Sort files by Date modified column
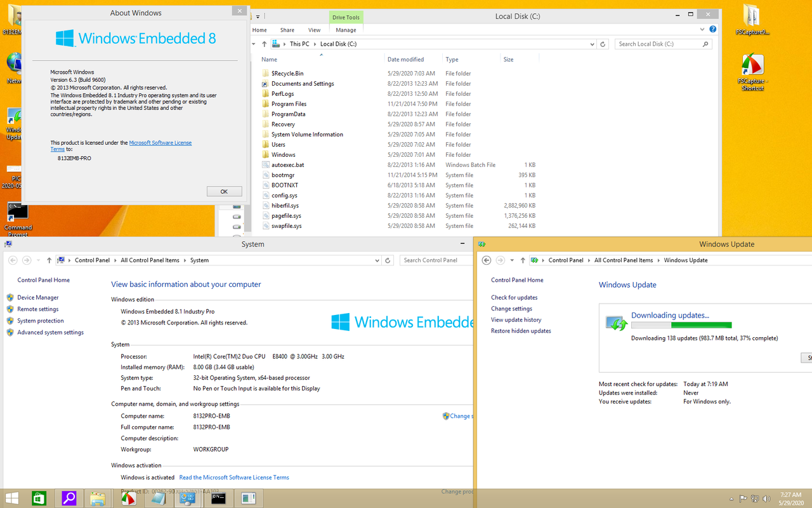Screen dimensions: 812x508 [x=405, y=60]
